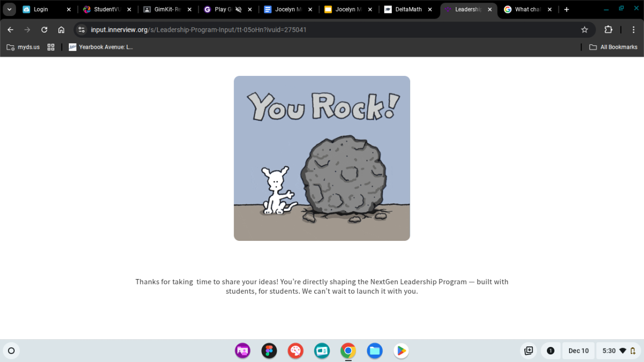Open the myds.us bookmarks folder
The height and width of the screenshot is (362, 644).
coord(23,47)
